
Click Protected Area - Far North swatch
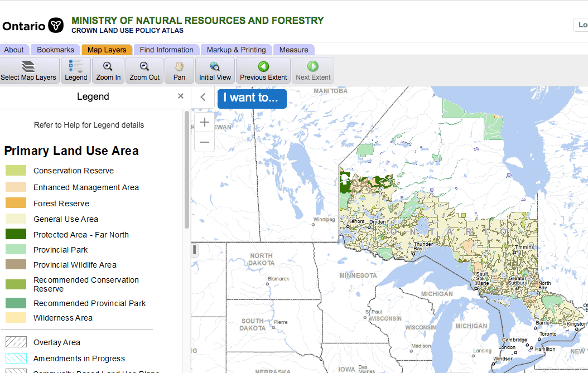16,234
